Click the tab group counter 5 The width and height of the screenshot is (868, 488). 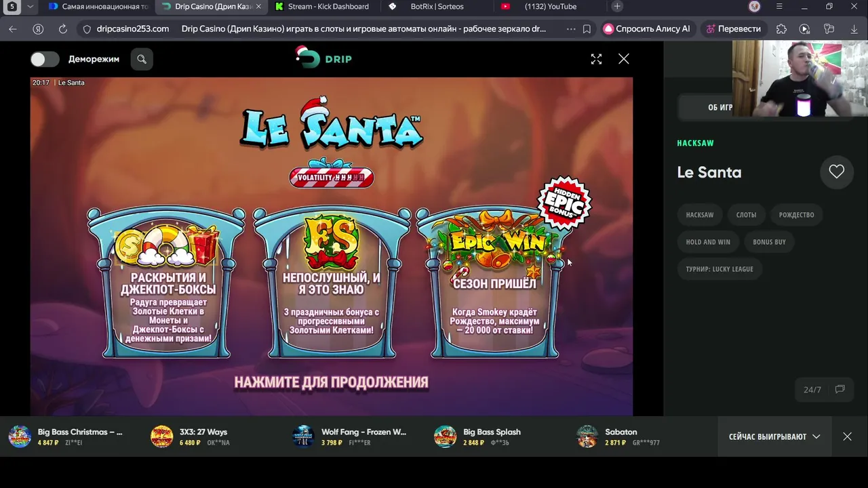click(12, 7)
